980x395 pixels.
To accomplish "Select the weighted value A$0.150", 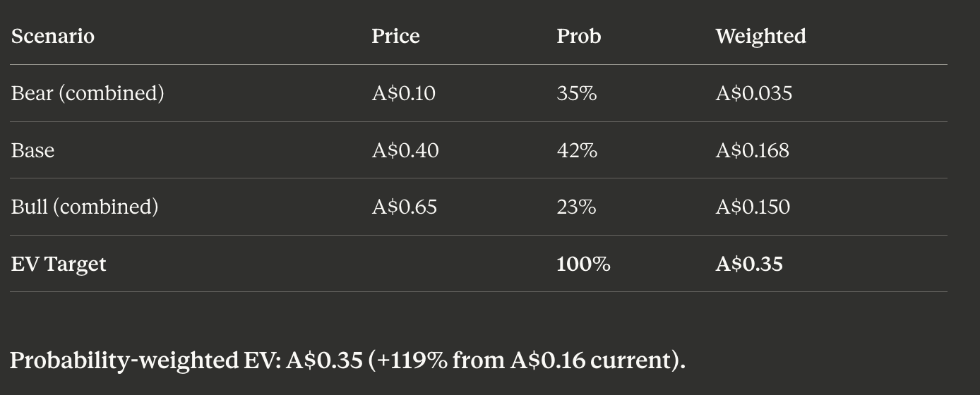I will 753,207.
